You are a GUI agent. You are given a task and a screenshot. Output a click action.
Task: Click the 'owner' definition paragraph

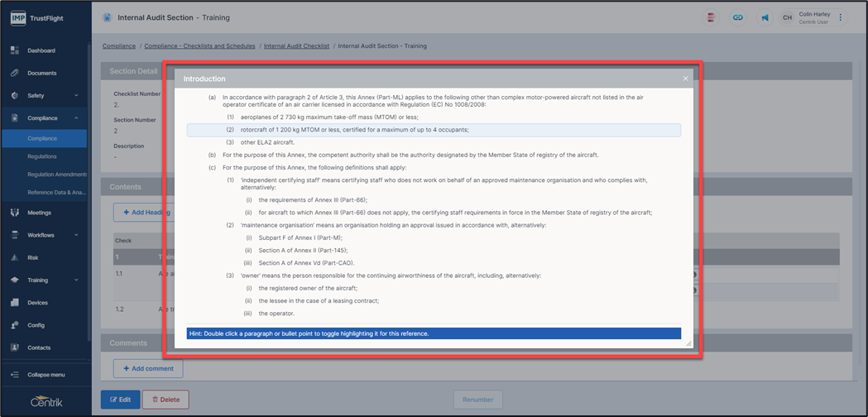click(391, 276)
